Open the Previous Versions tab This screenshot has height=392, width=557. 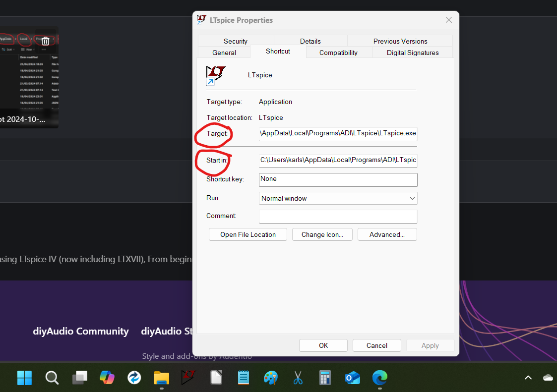pyautogui.click(x=400, y=41)
